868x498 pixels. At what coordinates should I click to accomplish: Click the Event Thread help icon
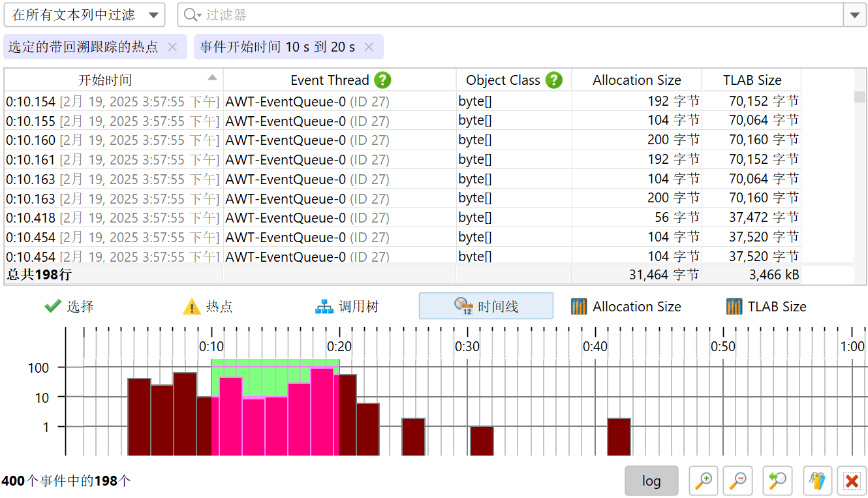(x=383, y=80)
